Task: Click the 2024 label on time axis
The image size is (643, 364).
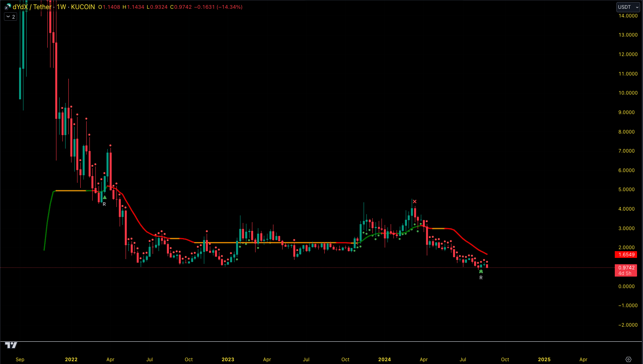Action: coord(384,360)
